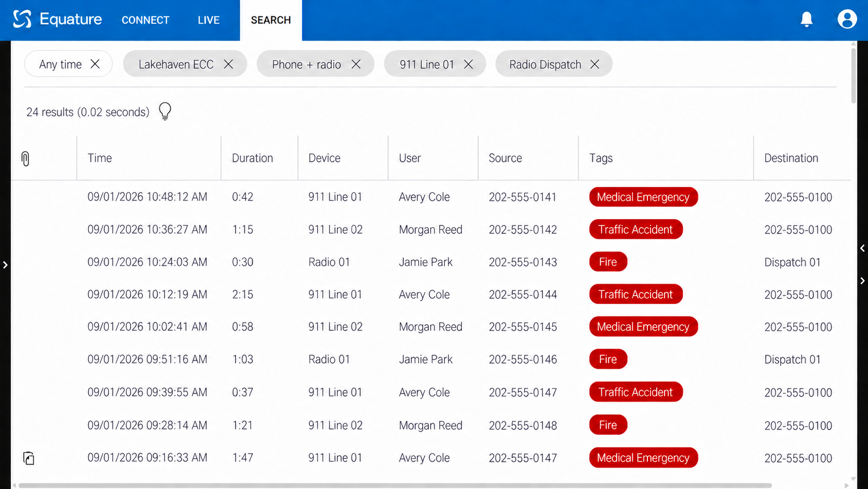Click user Morgan Reed at 10:36:27 AM
This screenshot has width=868, height=489.
[430, 230]
